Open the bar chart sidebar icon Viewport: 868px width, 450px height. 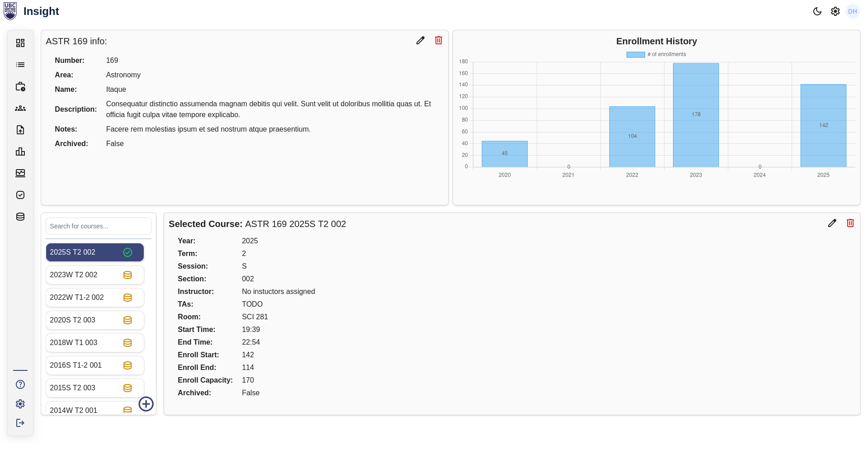click(20, 152)
